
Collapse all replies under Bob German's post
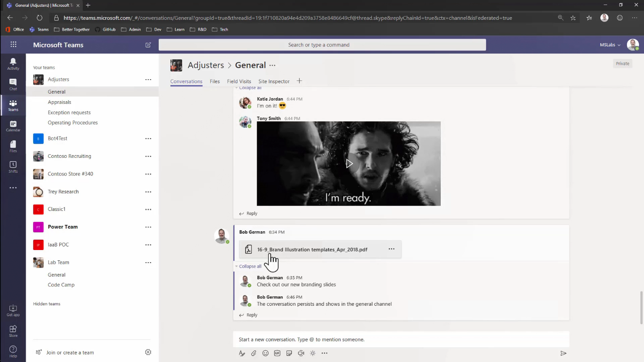(250, 266)
